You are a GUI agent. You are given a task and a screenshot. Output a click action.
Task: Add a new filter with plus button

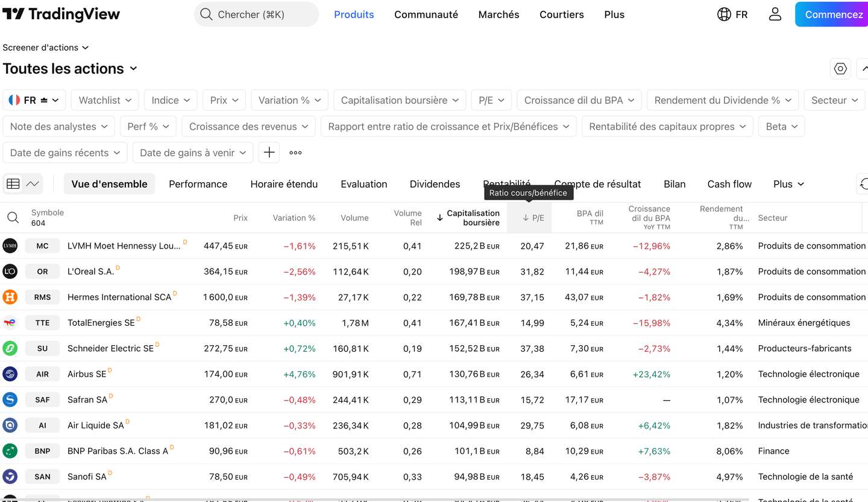[x=269, y=153]
